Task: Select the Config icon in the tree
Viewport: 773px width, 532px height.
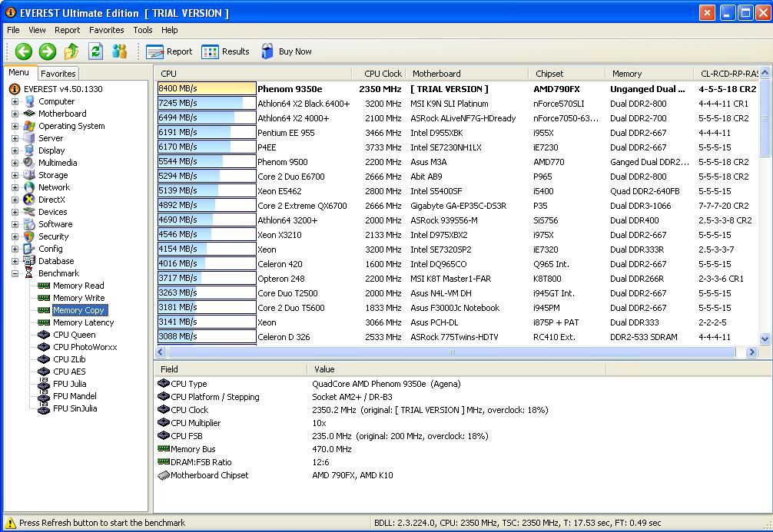Action: click(x=29, y=249)
